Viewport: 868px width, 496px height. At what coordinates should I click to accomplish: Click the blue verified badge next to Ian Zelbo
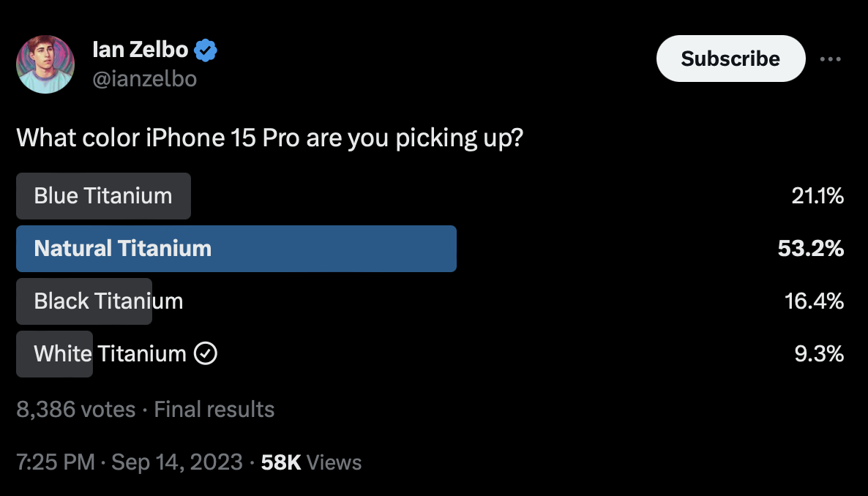206,50
